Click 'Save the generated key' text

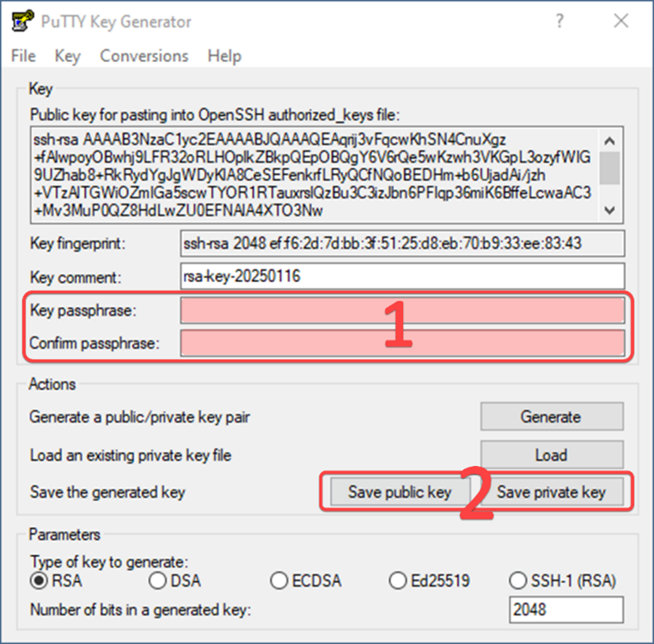coord(107,493)
